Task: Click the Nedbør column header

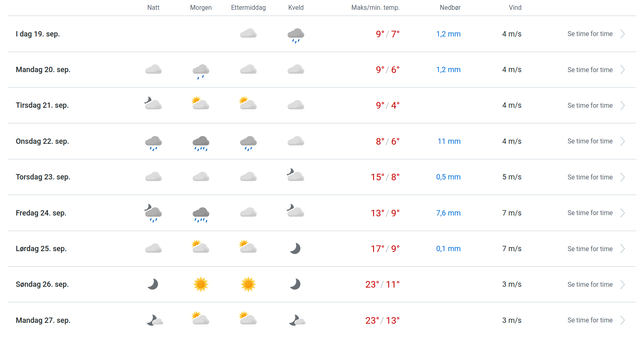Action: pos(450,8)
